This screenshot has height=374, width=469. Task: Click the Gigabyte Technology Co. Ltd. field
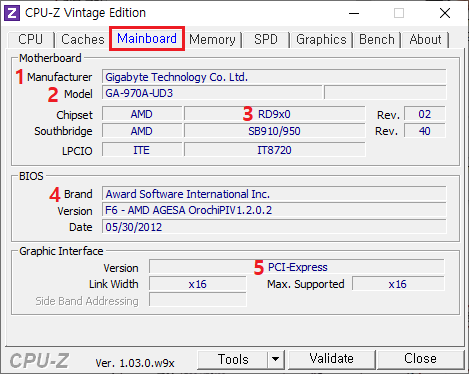[x=274, y=77]
